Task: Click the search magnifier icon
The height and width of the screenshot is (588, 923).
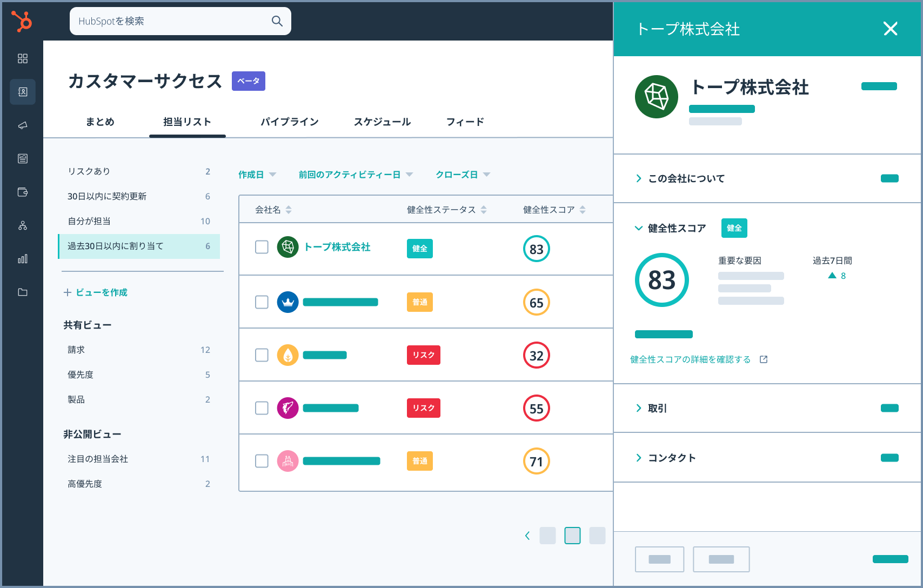Action: tap(277, 21)
